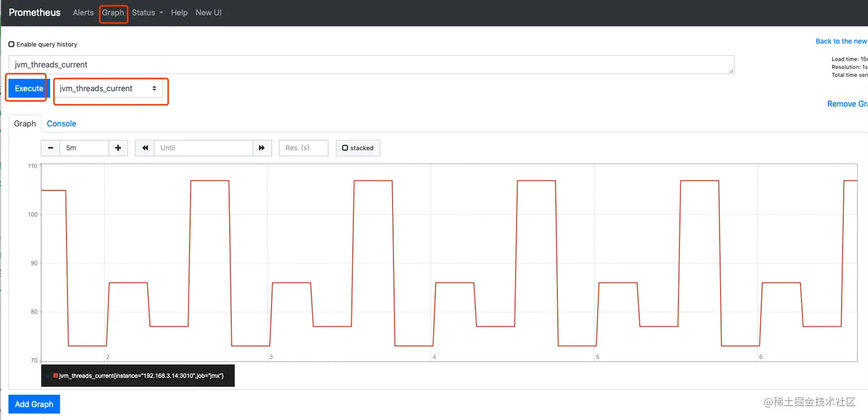This screenshot has height=420, width=868.
Task: Go to the Graph page in navbar
Action: [x=113, y=13]
